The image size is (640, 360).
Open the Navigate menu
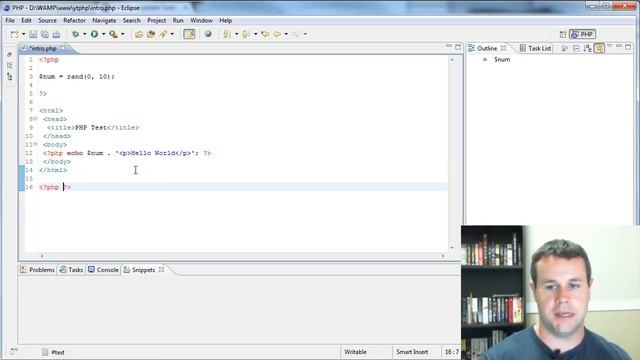pyautogui.click(x=104, y=20)
